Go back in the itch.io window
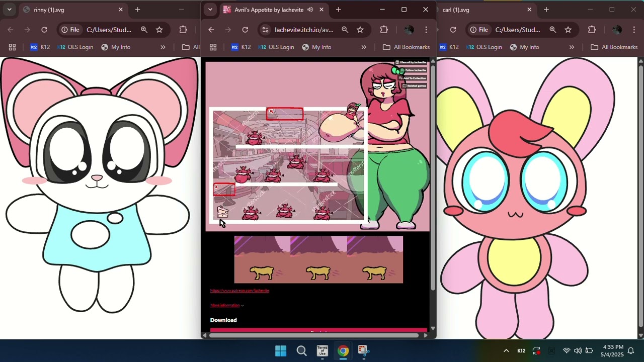The width and height of the screenshot is (644, 362). (211, 30)
